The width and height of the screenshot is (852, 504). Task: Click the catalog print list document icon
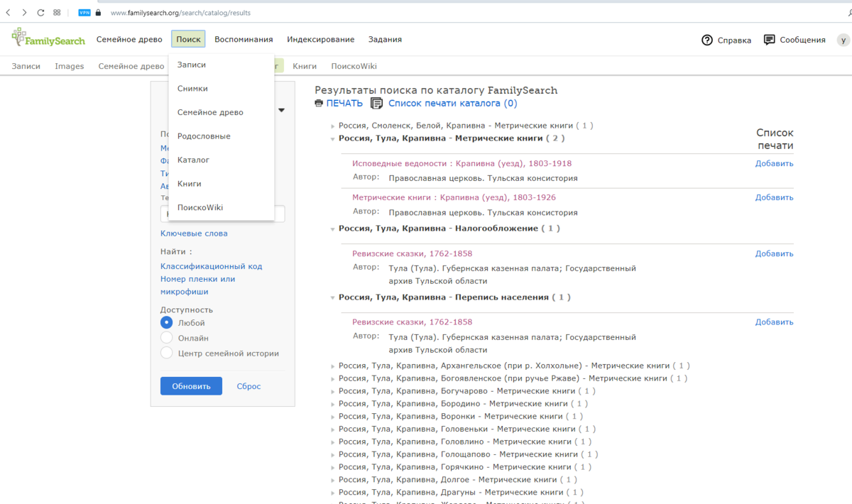pos(377,104)
